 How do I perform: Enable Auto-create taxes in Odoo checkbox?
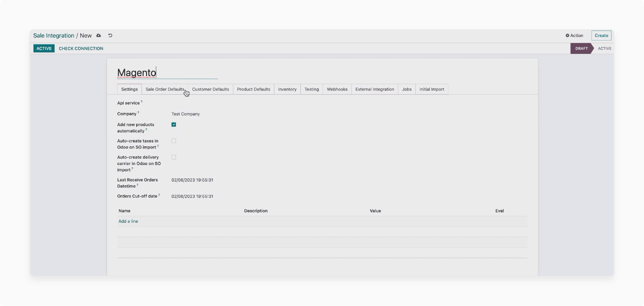coord(173,141)
